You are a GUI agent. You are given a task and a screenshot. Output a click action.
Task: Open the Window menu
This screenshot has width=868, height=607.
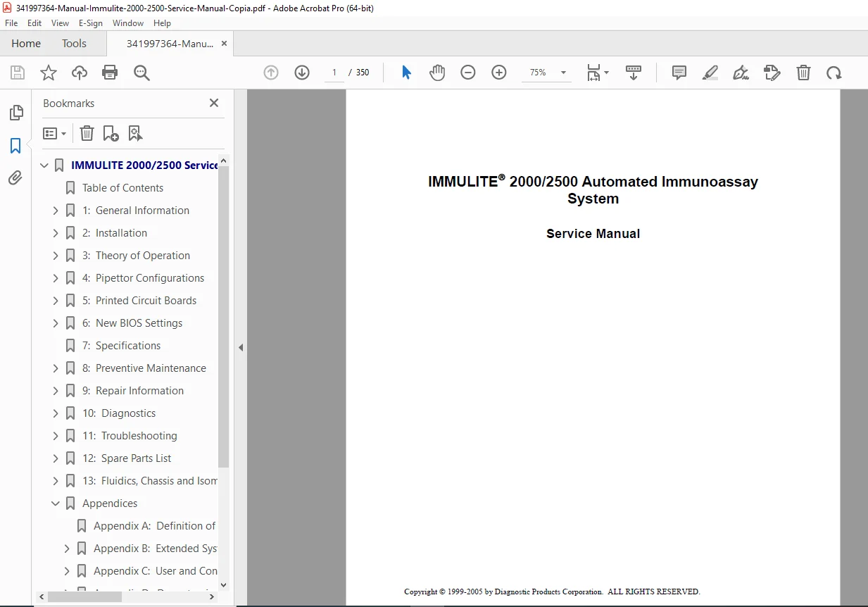pyautogui.click(x=128, y=23)
